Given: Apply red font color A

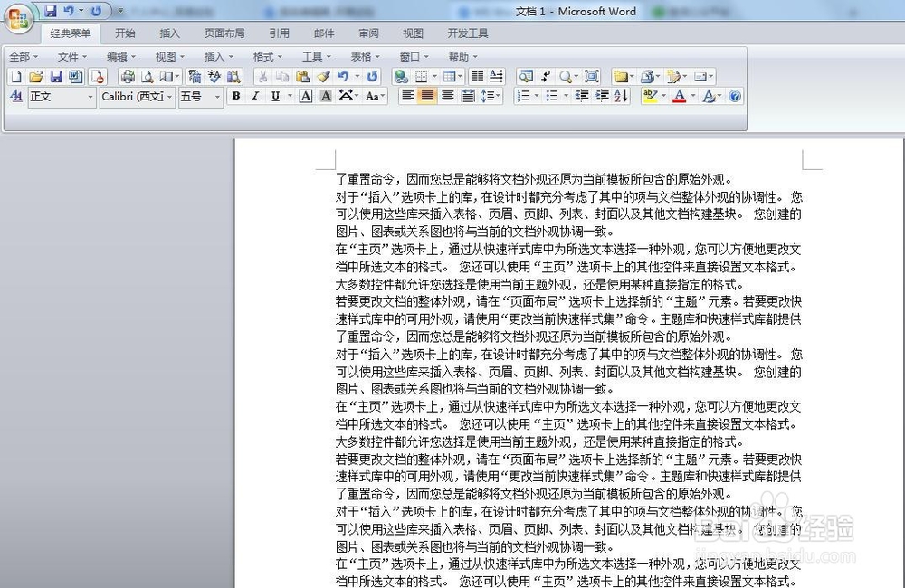Looking at the screenshot, I should (680, 97).
